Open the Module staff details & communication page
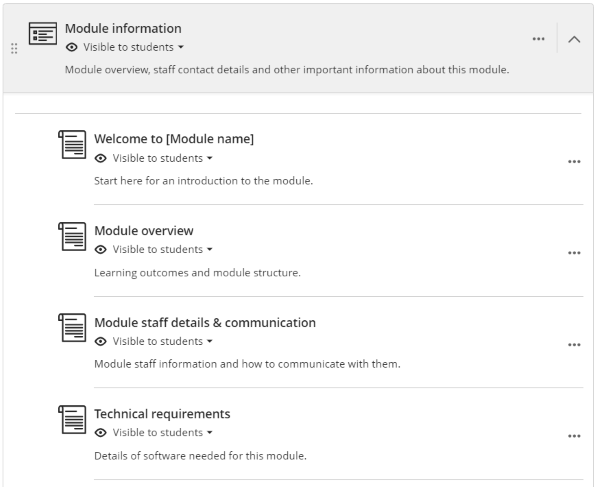The image size is (600, 487). [204, 322]
